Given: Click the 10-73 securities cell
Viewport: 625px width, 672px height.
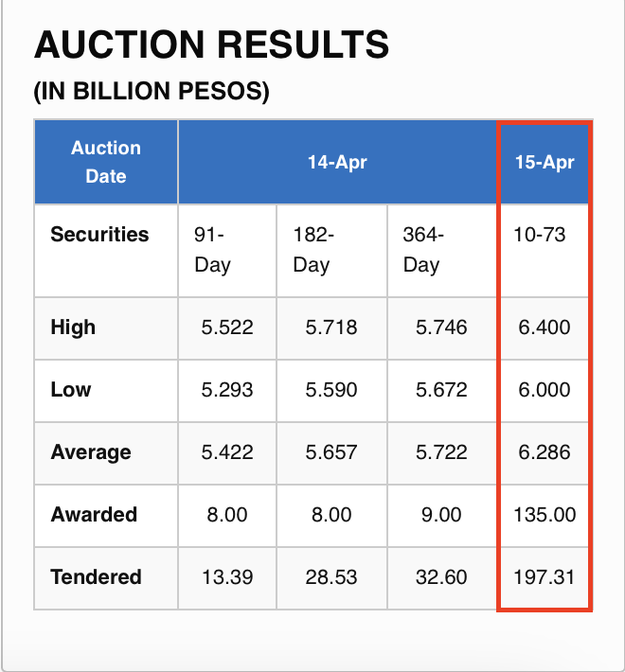Looking at the screenshot, I should [539, 235].
